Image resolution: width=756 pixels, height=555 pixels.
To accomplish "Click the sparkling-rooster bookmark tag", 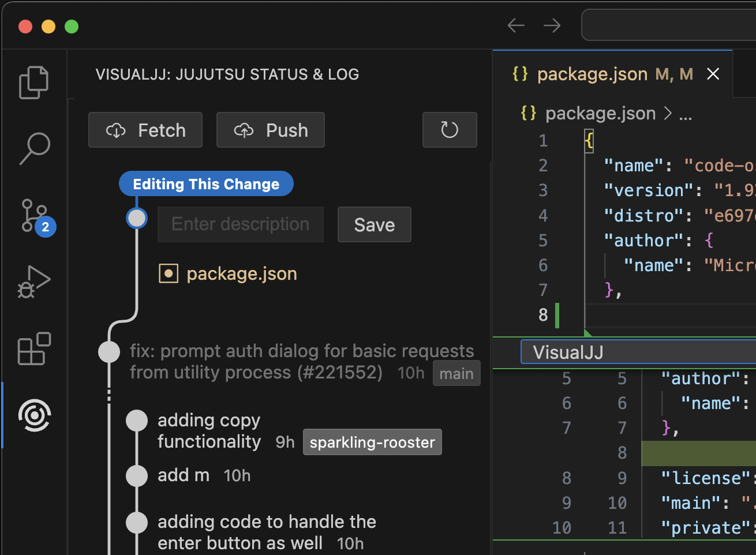I will (372, 442).
